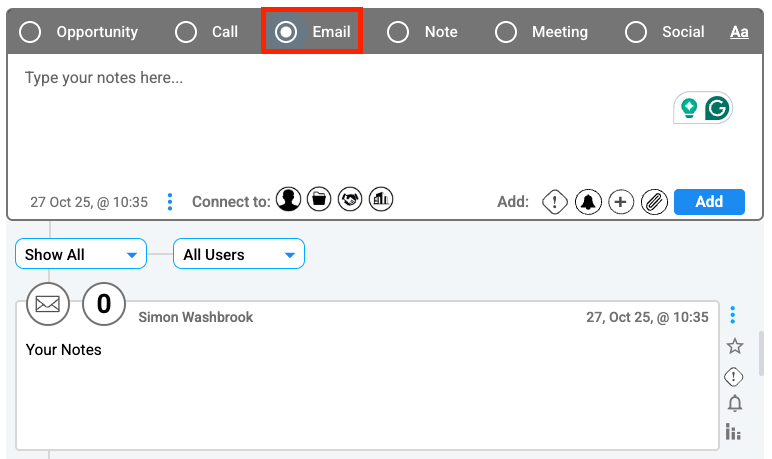Open the Grammarly icon in notes field
The width and height of the screenshot is (772, 459).
pos(717,108)
